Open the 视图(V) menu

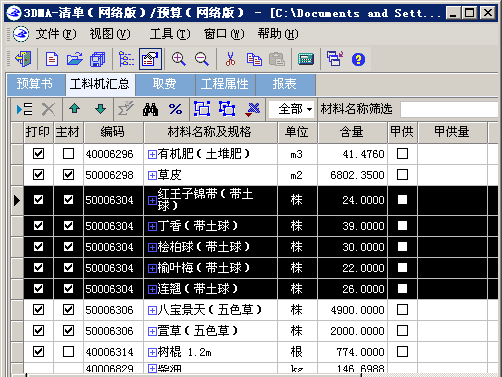click(x=110, y=34)
